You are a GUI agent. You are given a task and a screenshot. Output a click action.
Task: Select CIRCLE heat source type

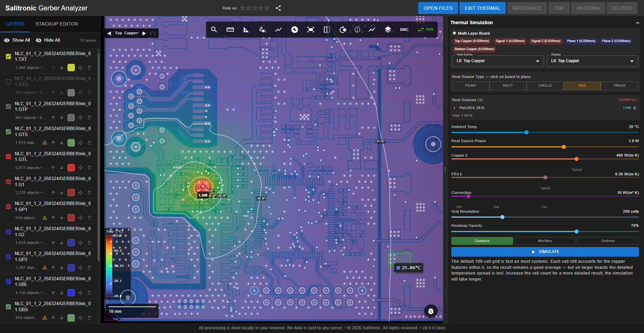point(545,86)
